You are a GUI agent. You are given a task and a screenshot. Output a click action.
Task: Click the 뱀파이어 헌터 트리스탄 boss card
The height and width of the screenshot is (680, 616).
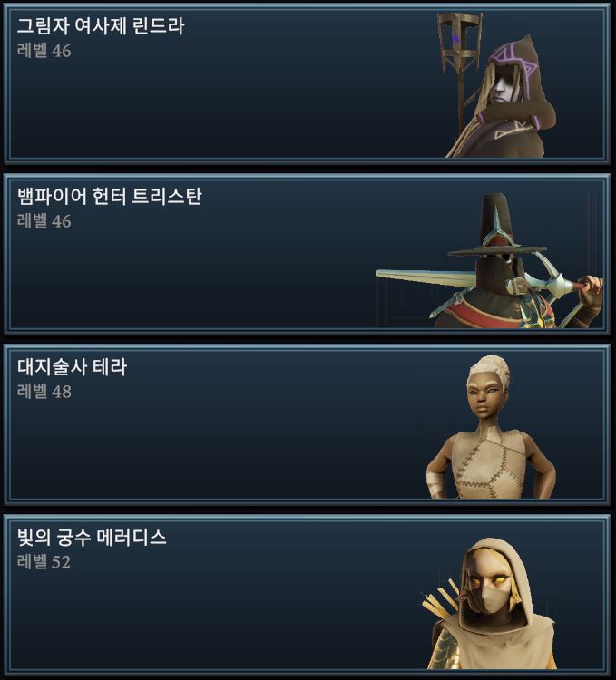[x=308, y=254]
